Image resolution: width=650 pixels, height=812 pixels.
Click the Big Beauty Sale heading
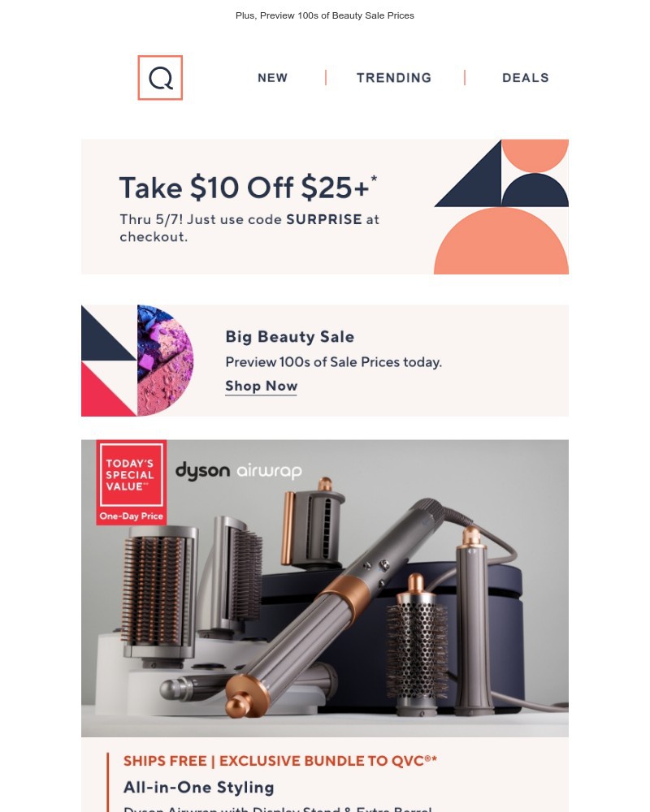[290, 337]
